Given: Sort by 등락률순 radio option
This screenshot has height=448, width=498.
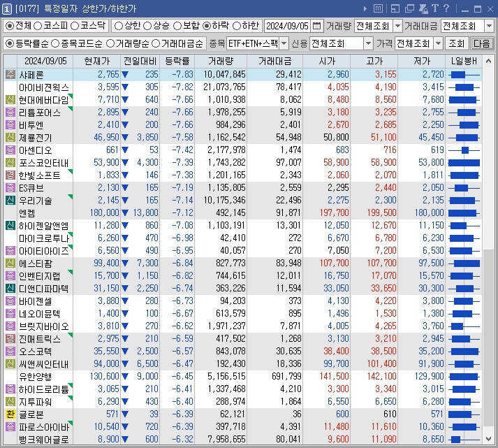Looking at the screenshot, I should (10, 43).
